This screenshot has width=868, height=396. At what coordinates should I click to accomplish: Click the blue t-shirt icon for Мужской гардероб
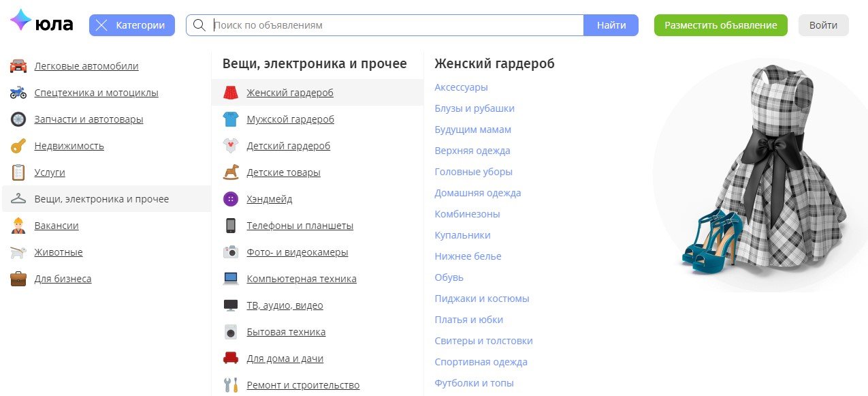point(231,119)
